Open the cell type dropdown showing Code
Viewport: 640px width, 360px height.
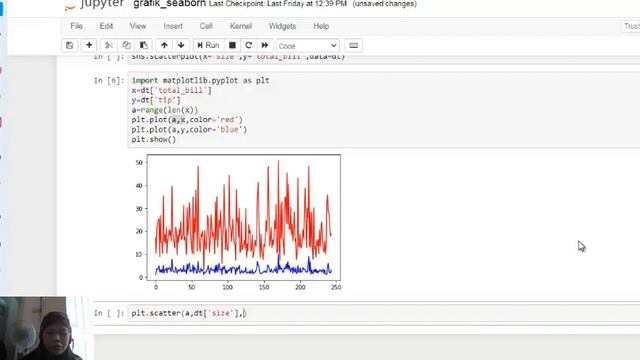click(308, 46)
